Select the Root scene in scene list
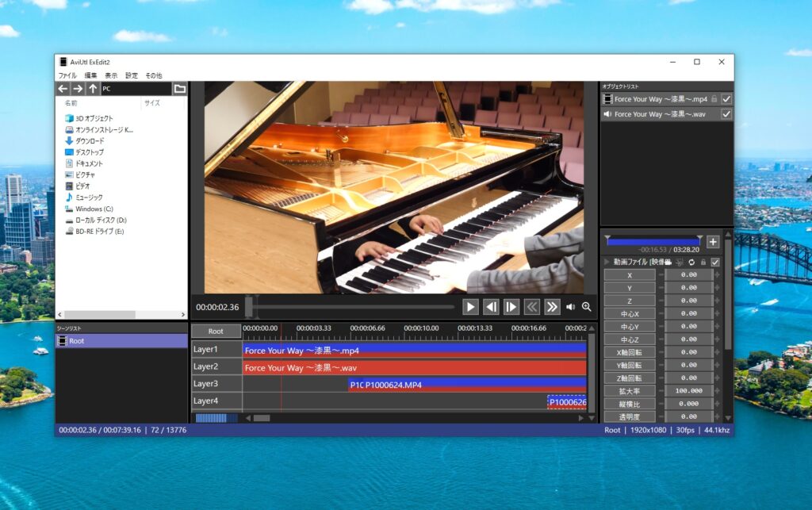 tap(121, 341)
